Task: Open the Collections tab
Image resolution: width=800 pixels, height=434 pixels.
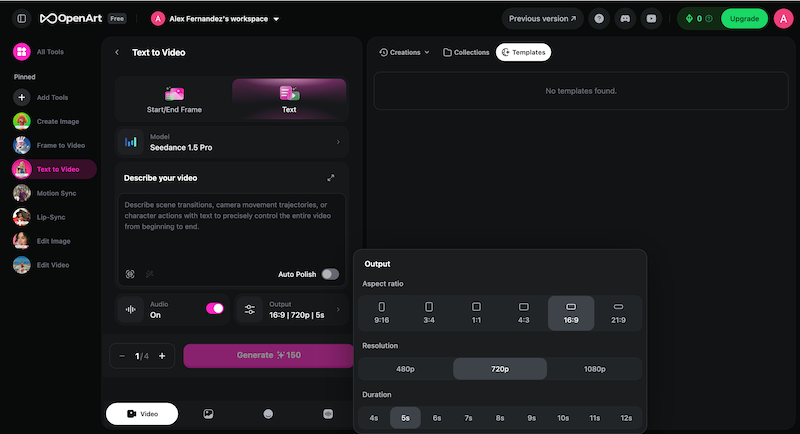Action: 466,52
